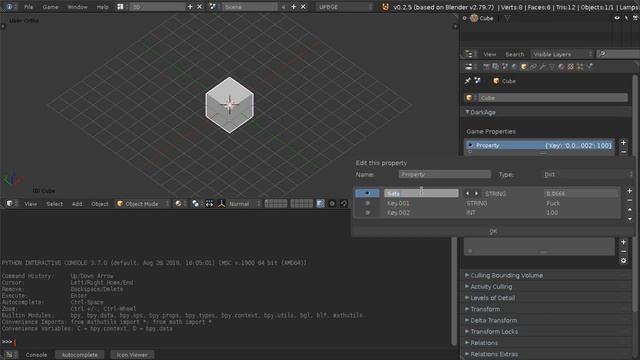Open the Texture properties tab
Viewport: 640px width, 360px height.
coord(571,67)
